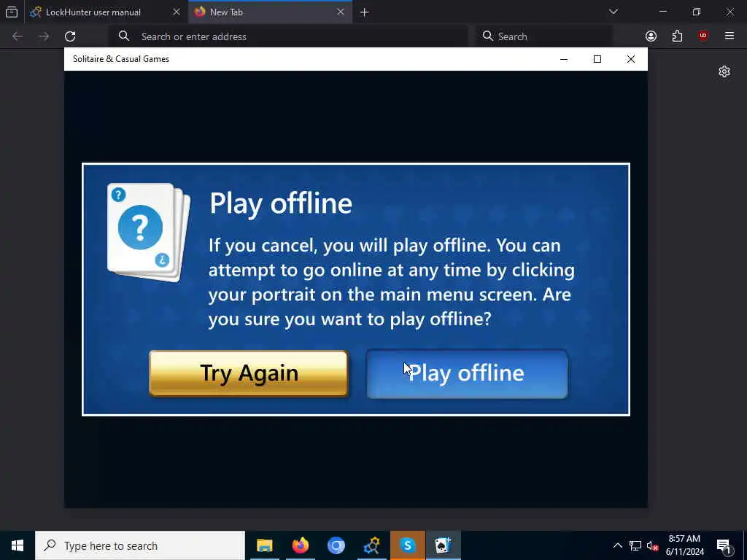Reload the current page
Screen dimensions: 747x560
(70, 36)
